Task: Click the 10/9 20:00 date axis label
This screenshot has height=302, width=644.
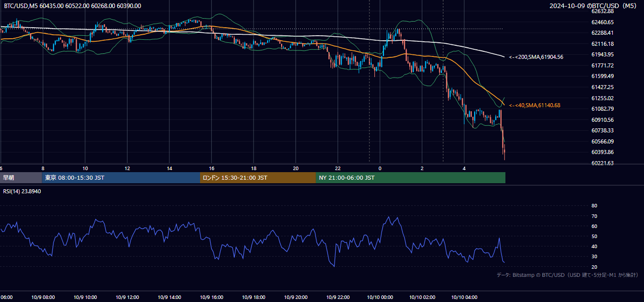Action: point(296,297)
